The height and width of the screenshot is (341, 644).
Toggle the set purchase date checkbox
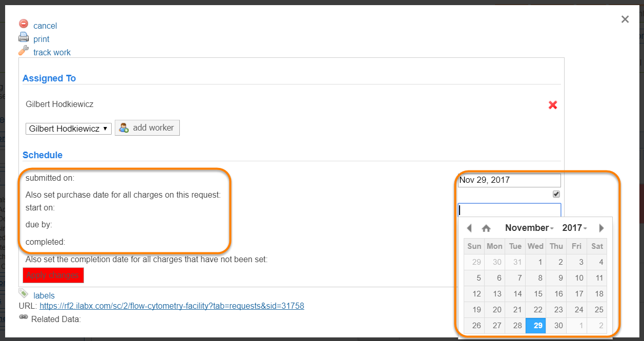pos(556,194)
